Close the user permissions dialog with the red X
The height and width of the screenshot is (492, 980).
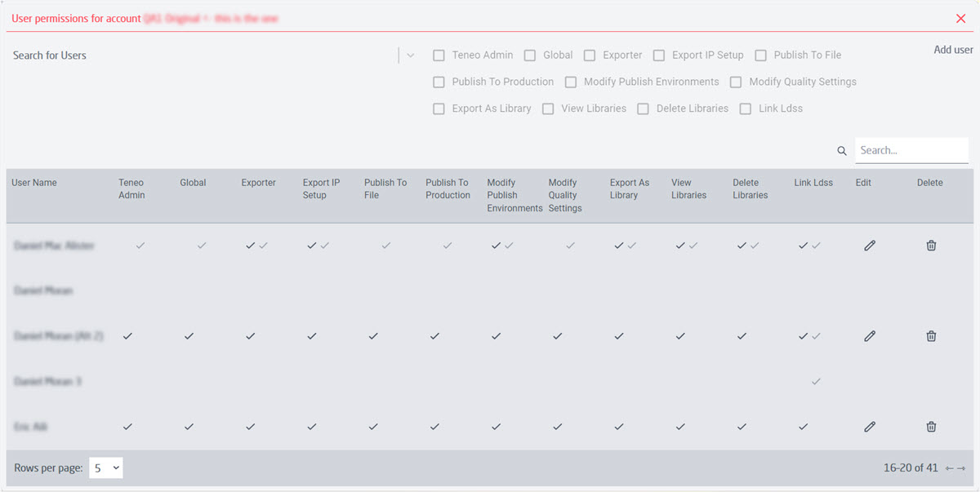960,19
